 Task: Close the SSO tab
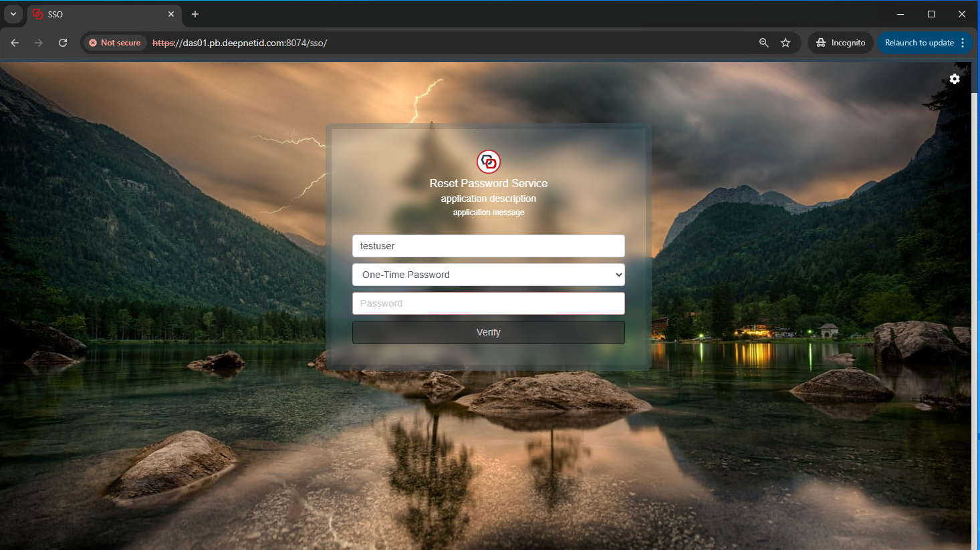click(171, 14)
